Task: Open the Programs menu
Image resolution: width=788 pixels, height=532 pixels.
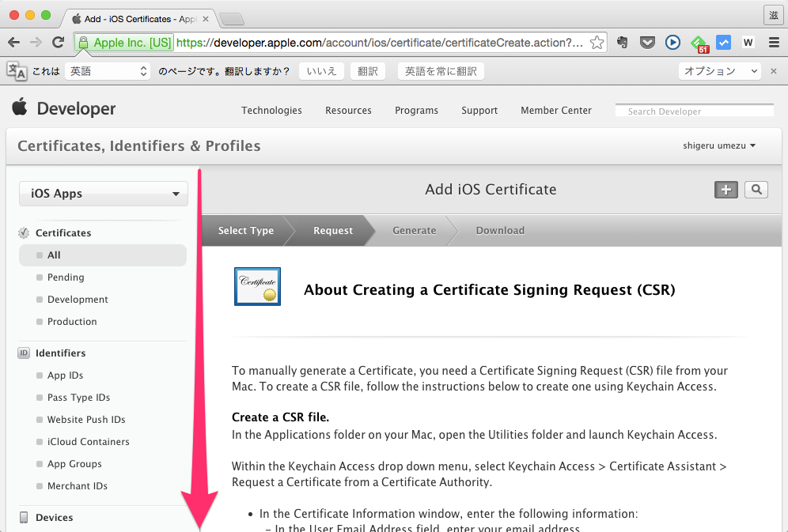Action: click(417, 111)
